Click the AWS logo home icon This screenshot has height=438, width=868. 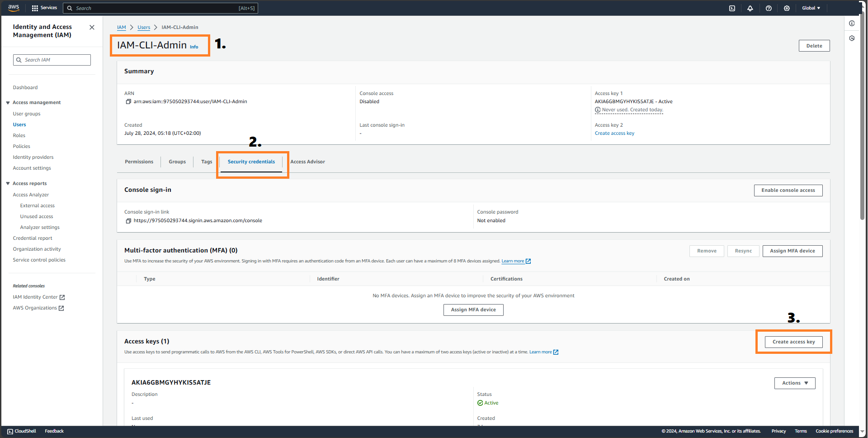pos(14,8)
